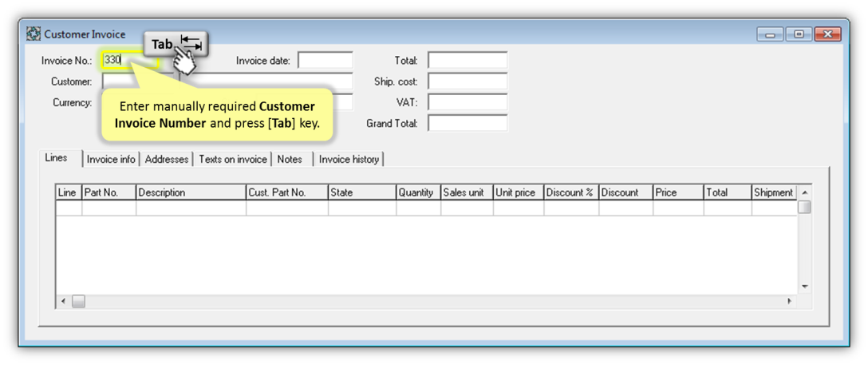
Task: Click the vertical scrollbar down arrow
Action: (805, 287)
